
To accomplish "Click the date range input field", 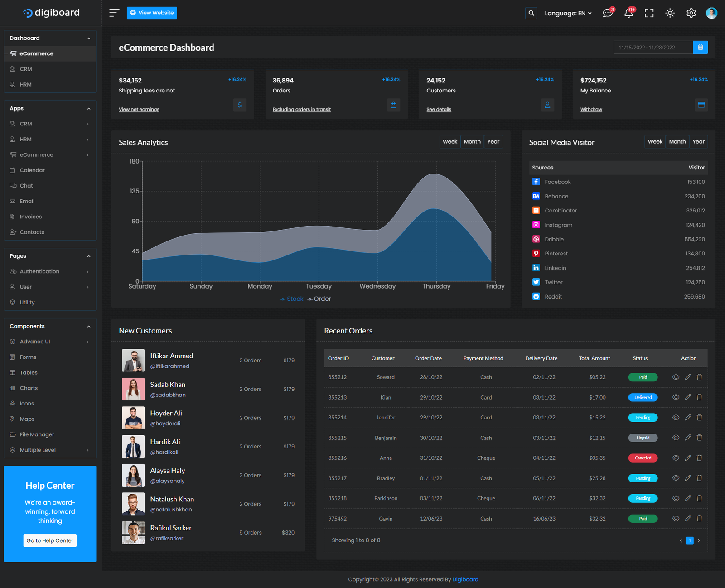I will (x=652, y=48).
